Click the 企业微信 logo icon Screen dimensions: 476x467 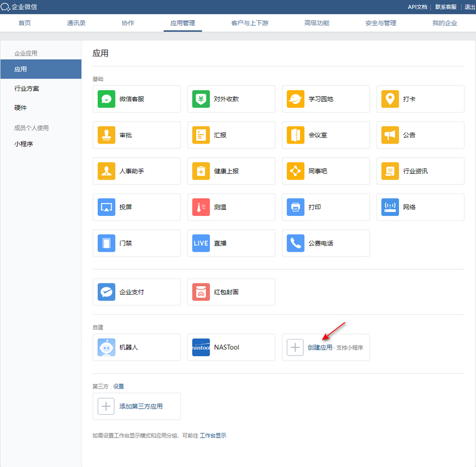point(5,7)
